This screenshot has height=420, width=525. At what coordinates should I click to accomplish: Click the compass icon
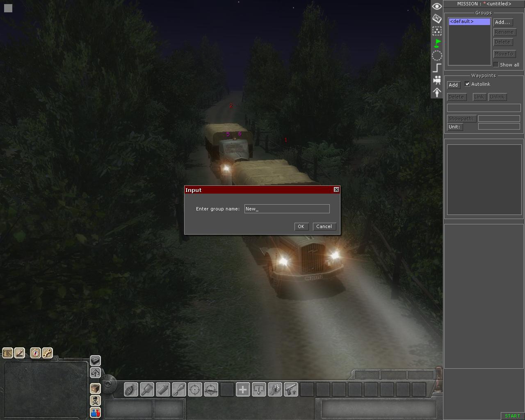tap(36, 353)
